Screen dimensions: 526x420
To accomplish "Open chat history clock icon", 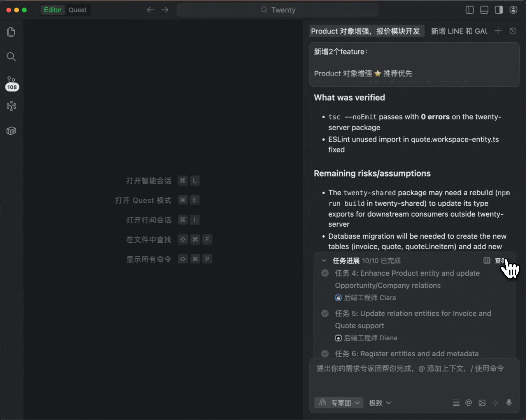I will 513,31.
